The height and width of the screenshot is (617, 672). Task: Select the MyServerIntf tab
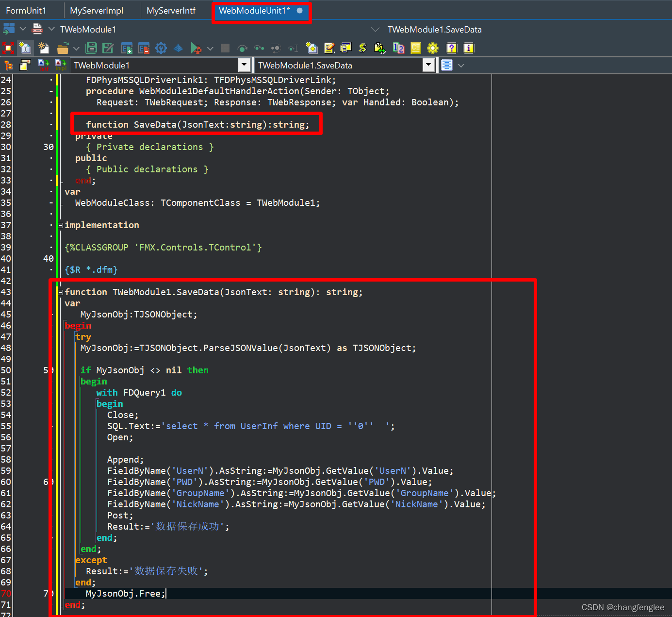[x=171, y=10]
